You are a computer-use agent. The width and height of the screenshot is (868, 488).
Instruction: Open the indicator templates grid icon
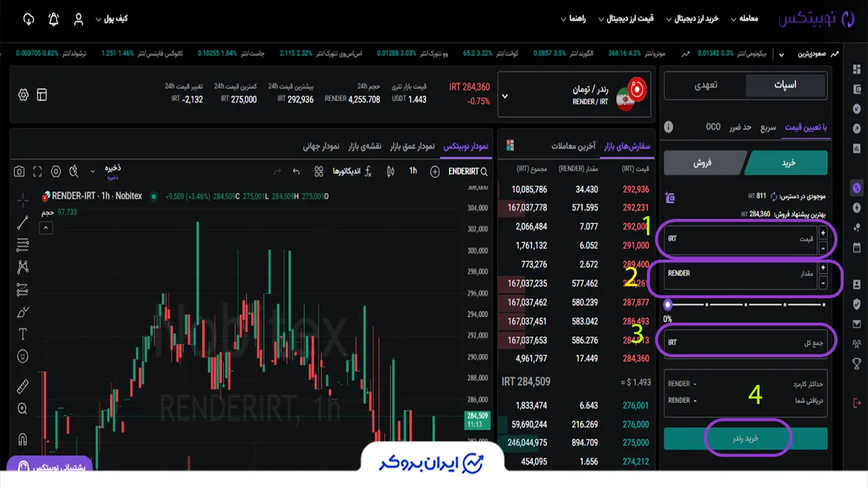click(319, 171)
